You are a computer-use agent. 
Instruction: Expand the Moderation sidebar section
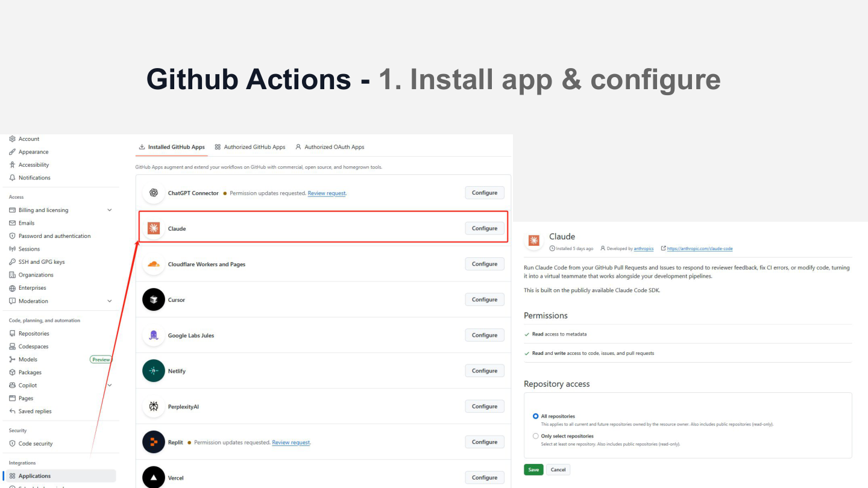click(x=109, y=301)
